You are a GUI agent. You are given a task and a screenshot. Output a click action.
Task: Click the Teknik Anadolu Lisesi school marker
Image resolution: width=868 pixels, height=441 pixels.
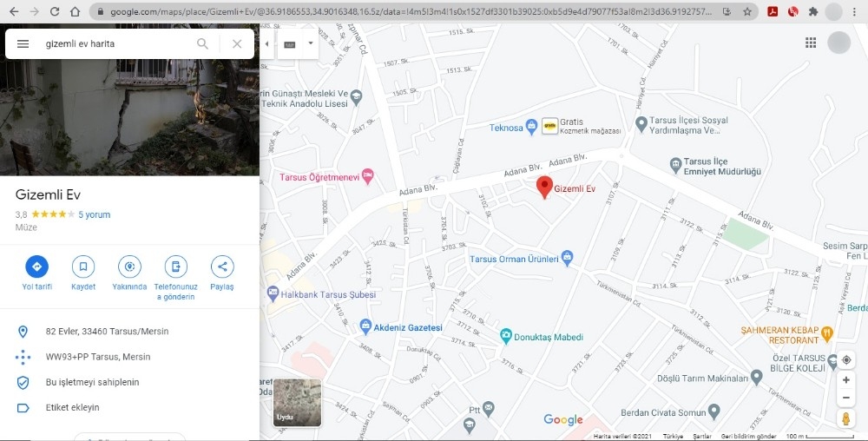[x=356, y=97]
